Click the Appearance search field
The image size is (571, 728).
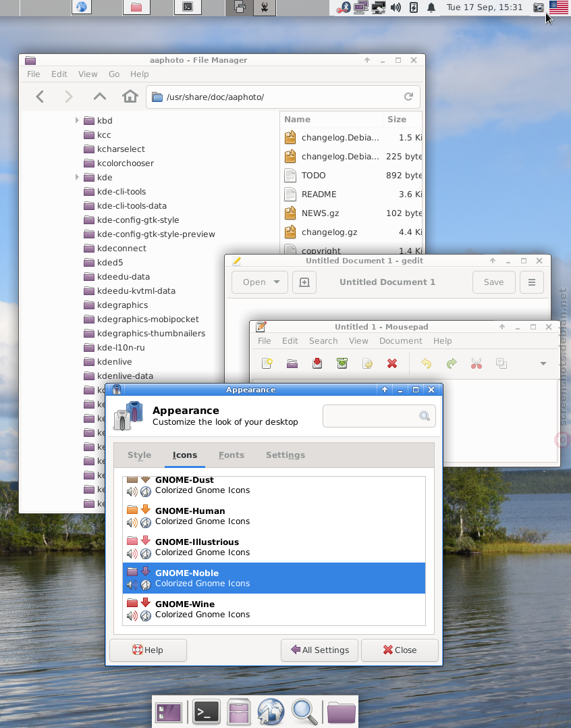click(379, 416)
